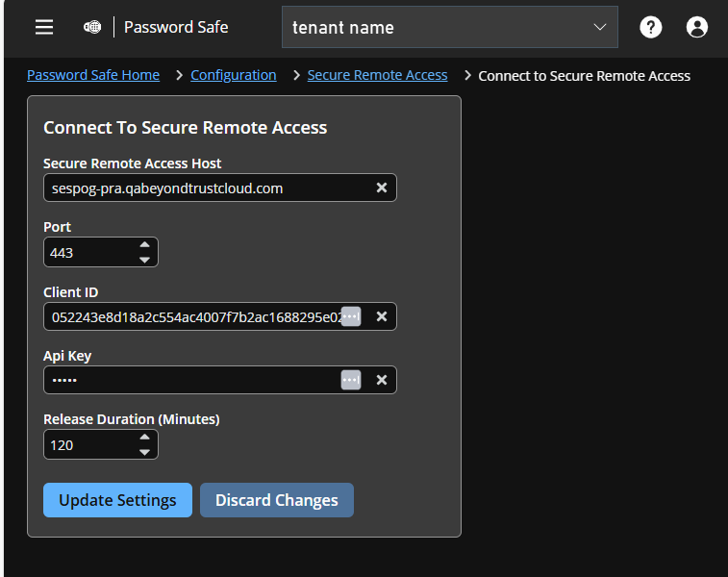The image size is (728, 577).
Task: Clear the Client ID field
Action: [382, 316]
